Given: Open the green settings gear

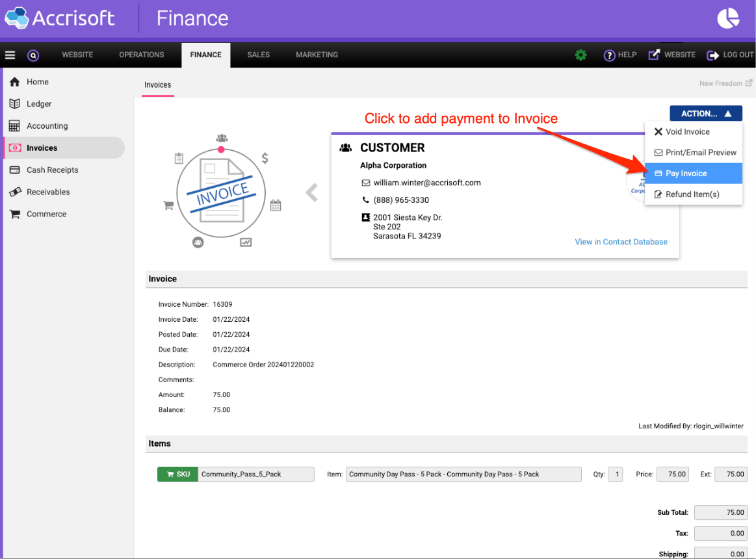Looking at the screenshot, I should click(580, 55).
